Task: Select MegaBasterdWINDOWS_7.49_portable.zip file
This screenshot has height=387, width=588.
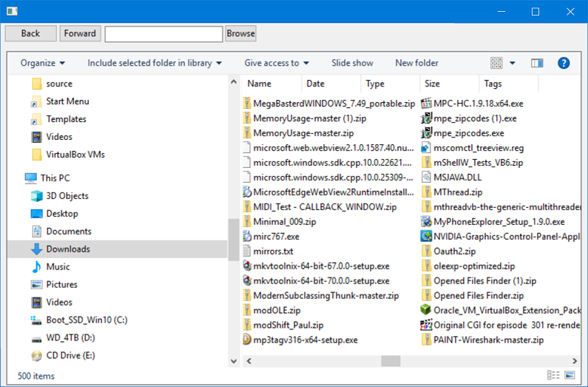Action: click(x=329, y=103)
